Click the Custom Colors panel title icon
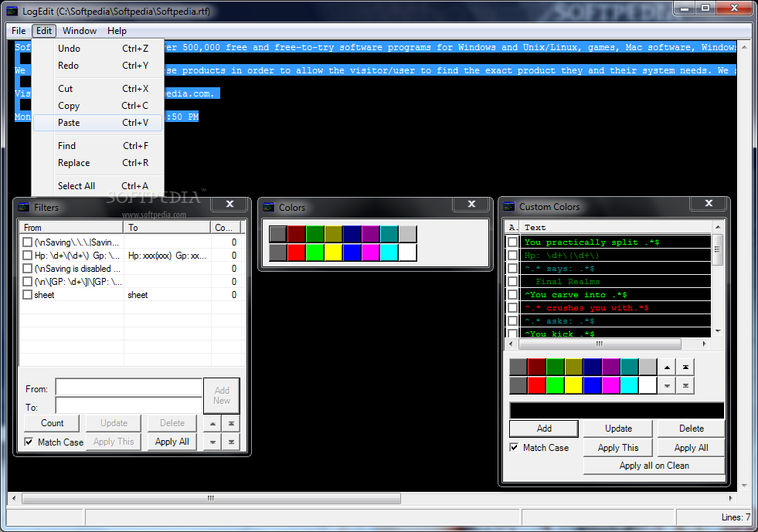The height and width of the screenshot is (532, 758). click(x=508, y=206)
